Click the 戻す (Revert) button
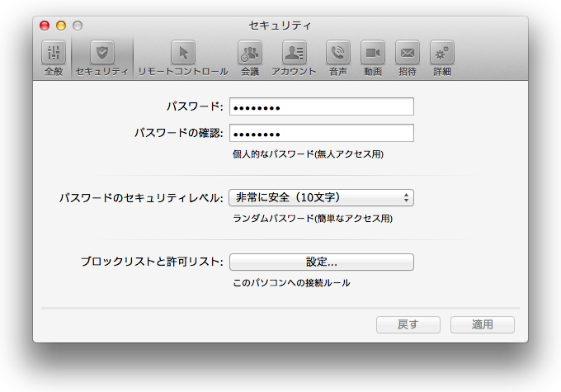 [x=408, y=324]
